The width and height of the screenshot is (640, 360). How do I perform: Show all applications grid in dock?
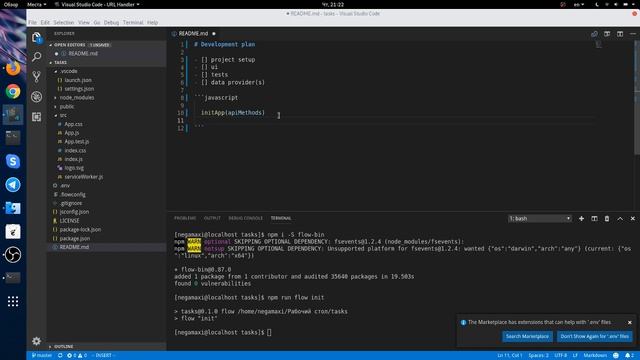[x=13, y=301]
